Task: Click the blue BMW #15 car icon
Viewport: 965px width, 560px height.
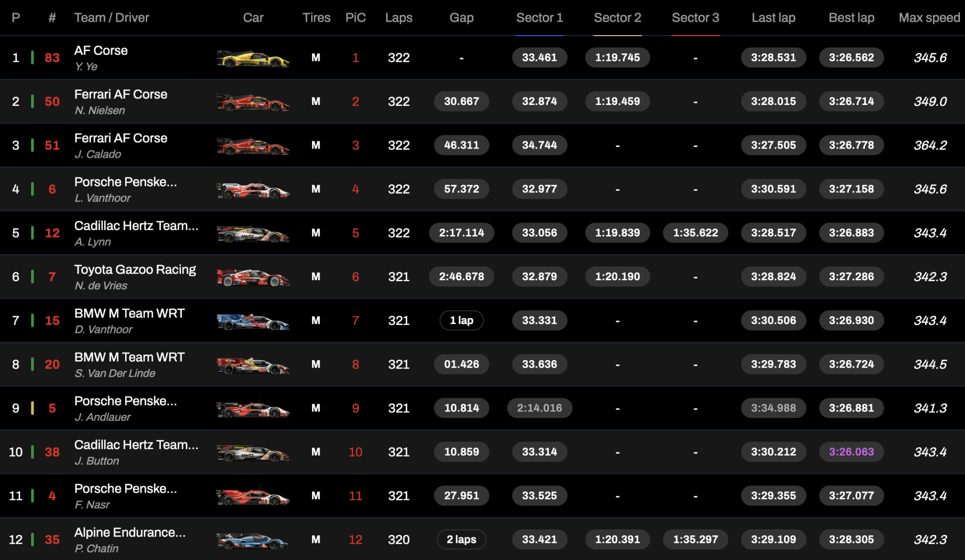Action: [x=253, y=321]
